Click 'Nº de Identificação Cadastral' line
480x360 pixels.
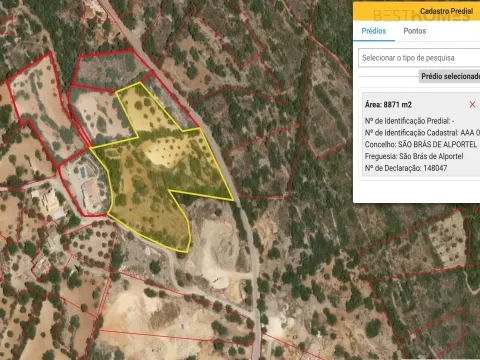coord(422,133)
